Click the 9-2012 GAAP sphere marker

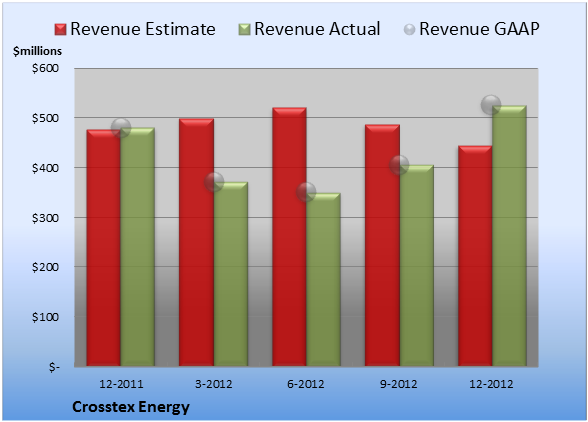[x=399, y=165]
